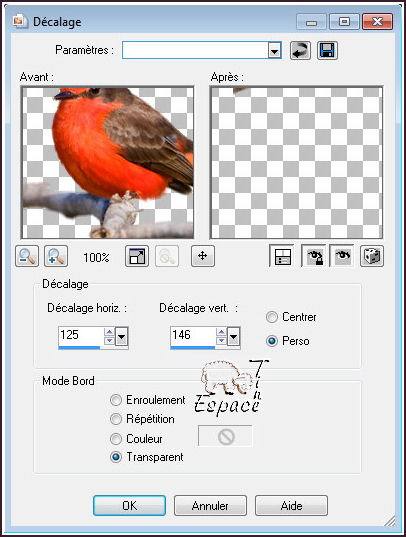Select the Centrer radio button

click(272, 317)
